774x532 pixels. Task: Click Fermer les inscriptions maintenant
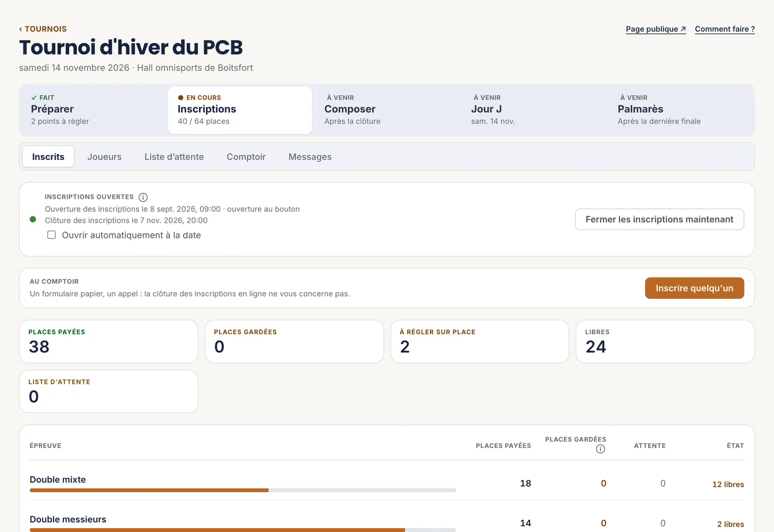pos(659,220)
